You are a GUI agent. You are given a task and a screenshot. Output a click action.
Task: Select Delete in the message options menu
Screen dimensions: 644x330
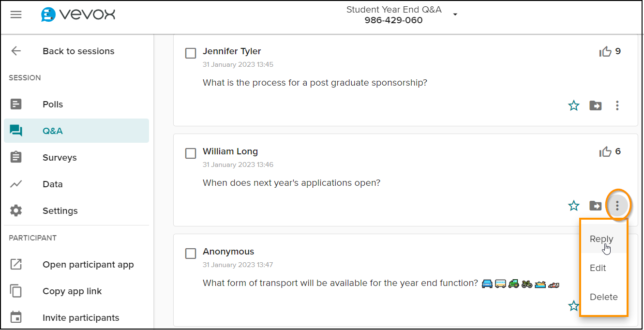pyautogui.click(x=603, y=297)
